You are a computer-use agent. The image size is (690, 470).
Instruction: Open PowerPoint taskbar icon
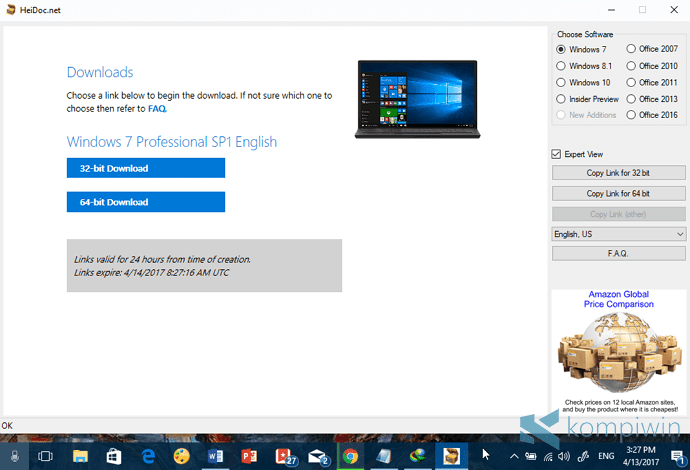coord(249,456)
